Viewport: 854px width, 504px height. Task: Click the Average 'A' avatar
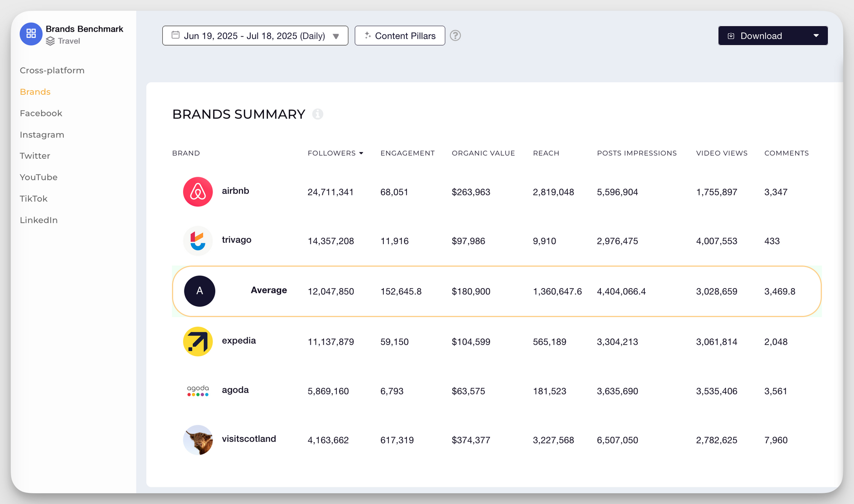199,291
